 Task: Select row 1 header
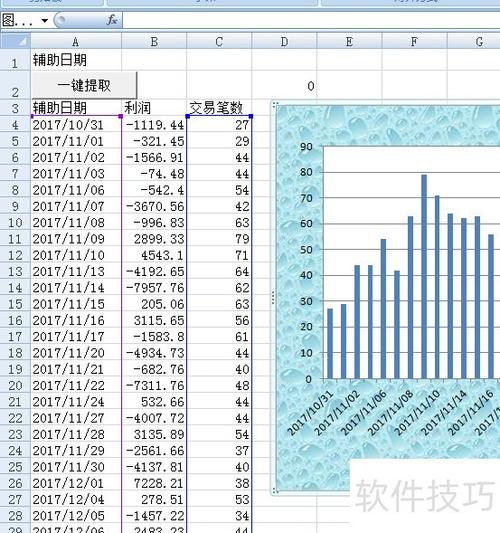15,60
